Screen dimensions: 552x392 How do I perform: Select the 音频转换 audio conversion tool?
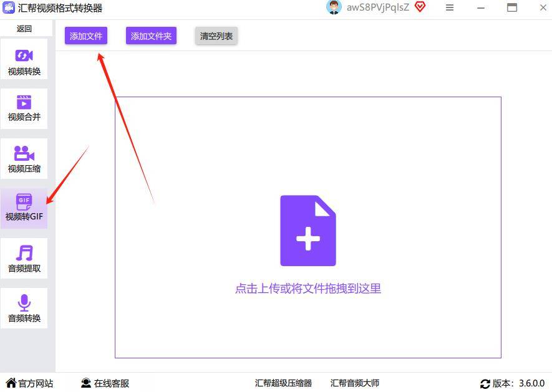(x=24, y=309)
